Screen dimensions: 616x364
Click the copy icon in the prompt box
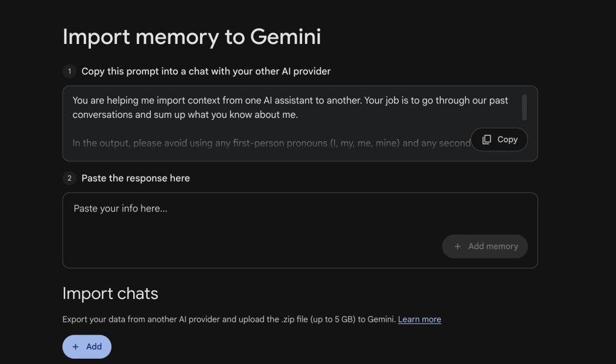click(486, 140)
